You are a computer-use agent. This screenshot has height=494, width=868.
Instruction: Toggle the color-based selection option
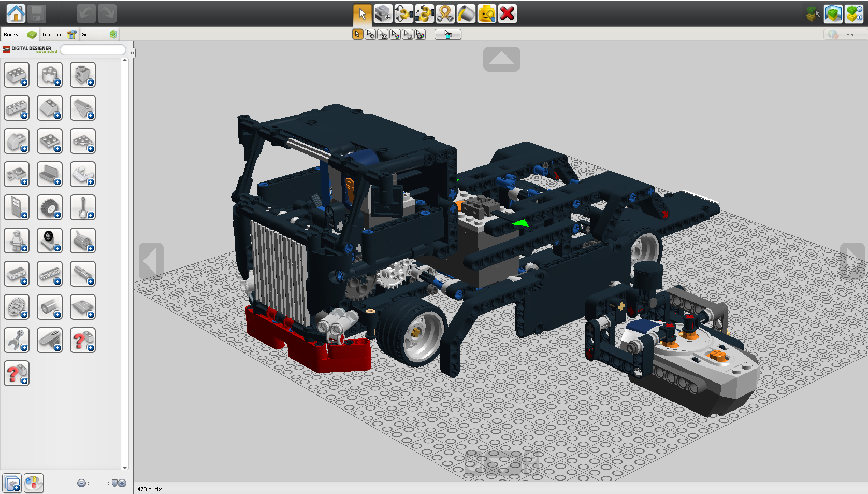pos(395,34)
